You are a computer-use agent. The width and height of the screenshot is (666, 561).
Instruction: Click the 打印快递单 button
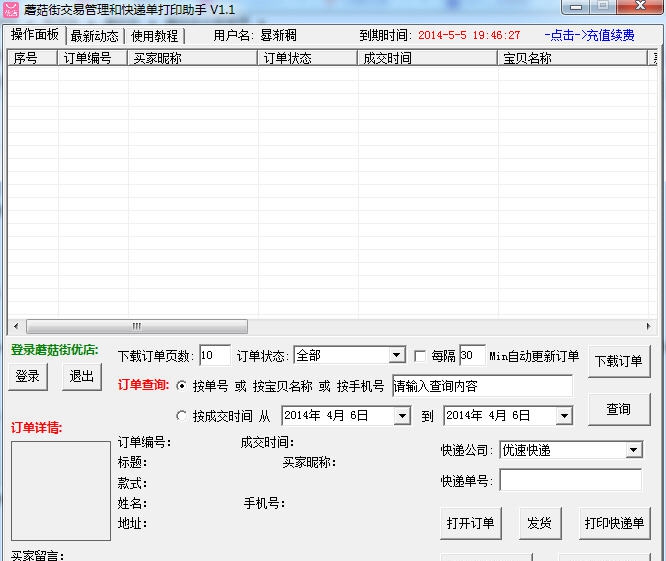pyautogui.click(x=615, y=523)
